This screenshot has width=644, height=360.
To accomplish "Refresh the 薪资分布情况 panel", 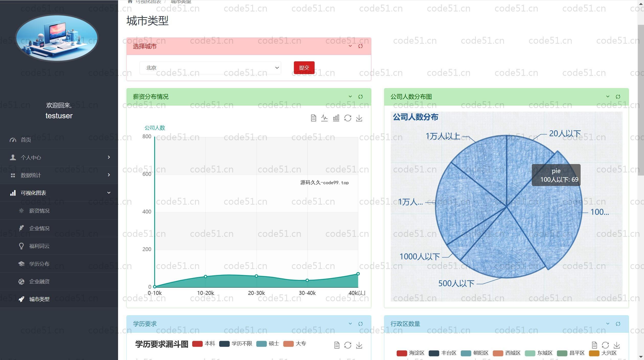I will 360,97.
